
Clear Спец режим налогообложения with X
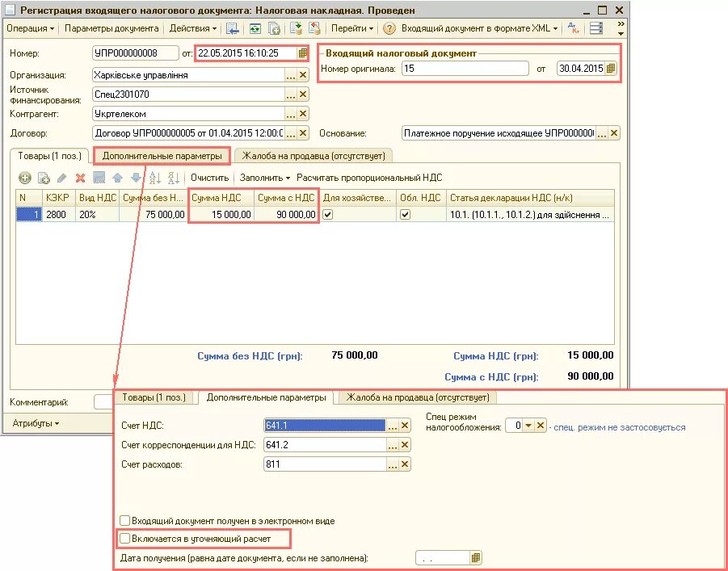pos(541,426)
